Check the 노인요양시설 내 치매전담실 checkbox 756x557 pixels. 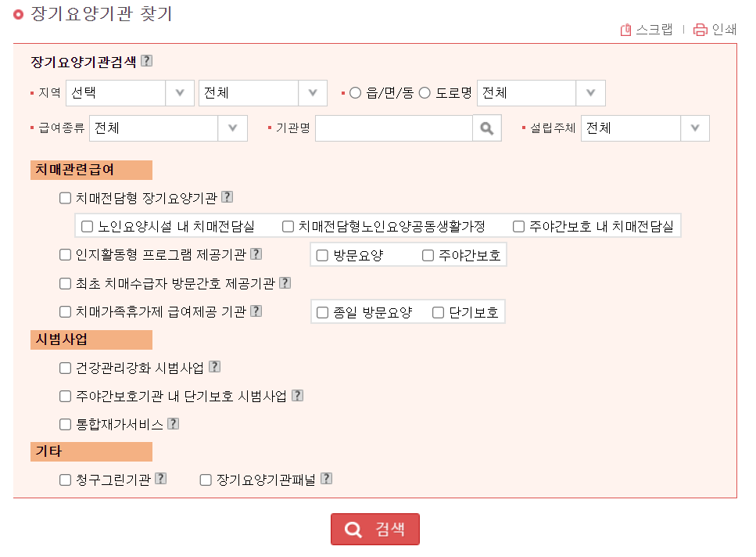tap(86, 226)
